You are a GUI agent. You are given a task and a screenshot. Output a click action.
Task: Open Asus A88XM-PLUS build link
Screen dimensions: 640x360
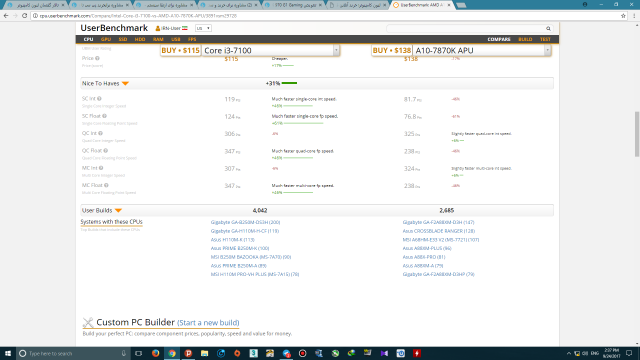[x=427, y=249]
